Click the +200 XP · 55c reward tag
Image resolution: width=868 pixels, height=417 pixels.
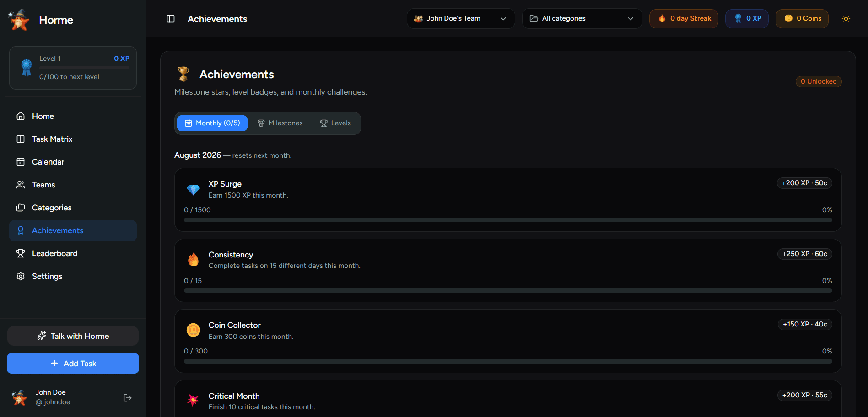pyautogui.click(x=805, y=395)
